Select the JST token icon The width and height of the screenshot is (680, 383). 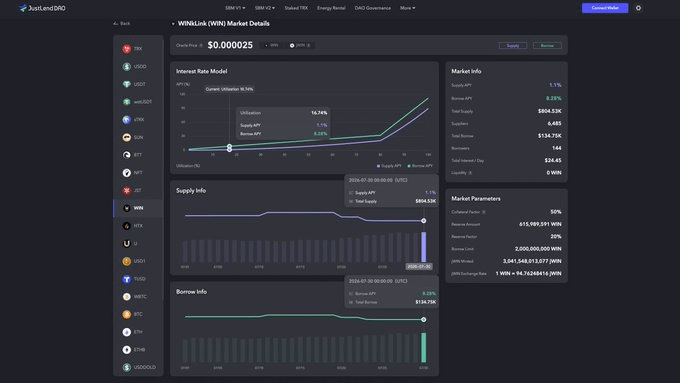click(x=127, y=190)
